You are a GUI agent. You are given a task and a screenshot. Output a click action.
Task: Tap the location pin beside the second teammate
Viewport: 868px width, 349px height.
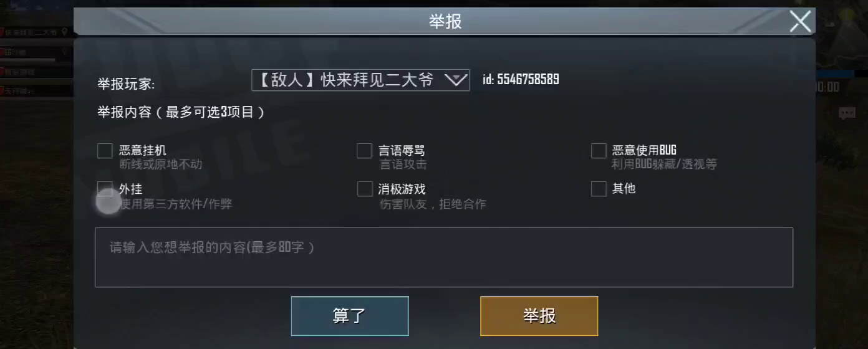tap(64, 52)
